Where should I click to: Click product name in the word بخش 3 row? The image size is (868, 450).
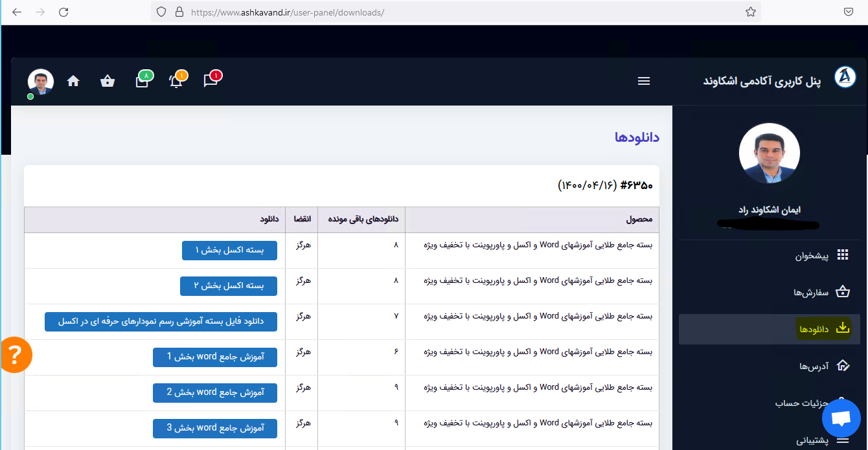538,423
